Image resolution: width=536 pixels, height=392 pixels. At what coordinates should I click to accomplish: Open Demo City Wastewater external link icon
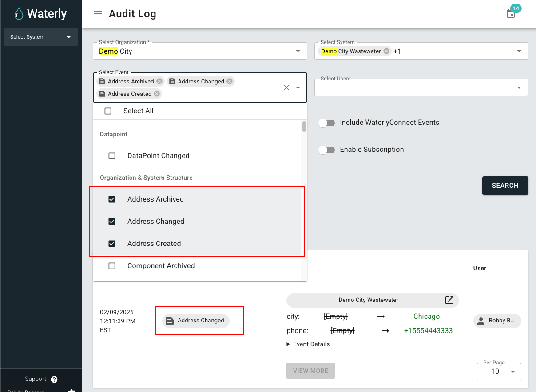point(449,300)
